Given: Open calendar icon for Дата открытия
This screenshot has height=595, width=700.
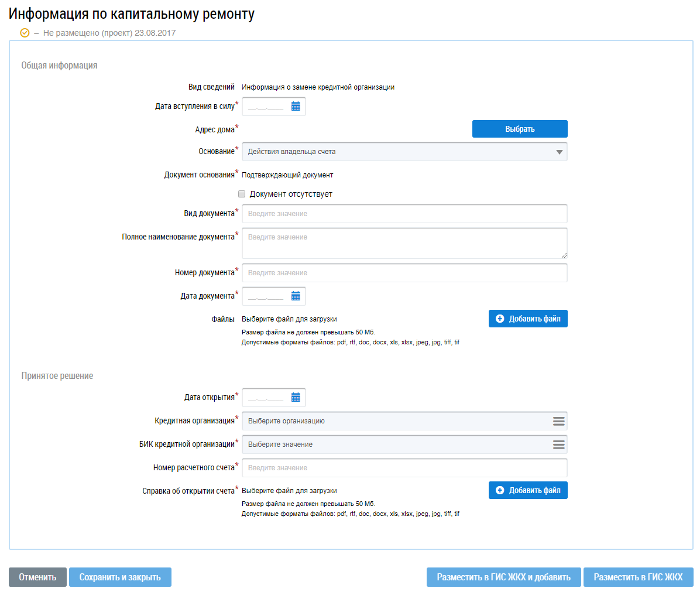Looking at the screenshot, I should (296, 398).
